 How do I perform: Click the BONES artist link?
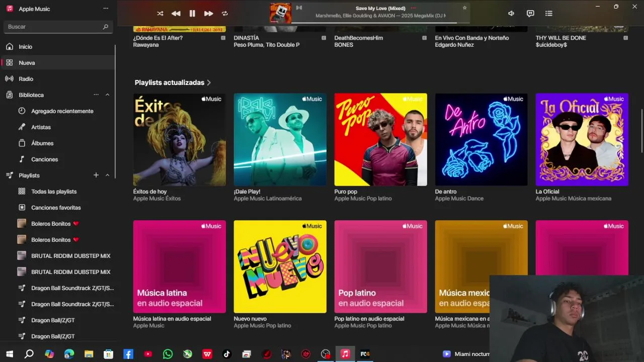344,45
